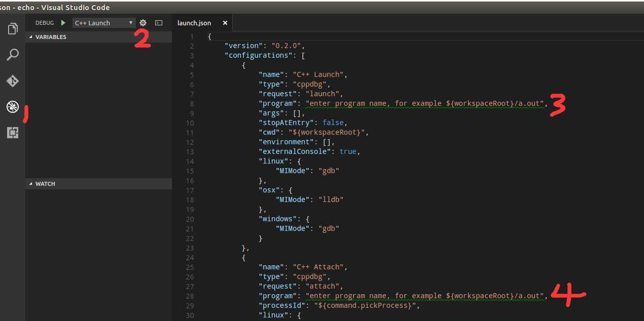The width and height of the screenshot is (644, 321).
Task: Click the "C++ Launch" name value
Action: pyautogui.click(x=318, y=74)
